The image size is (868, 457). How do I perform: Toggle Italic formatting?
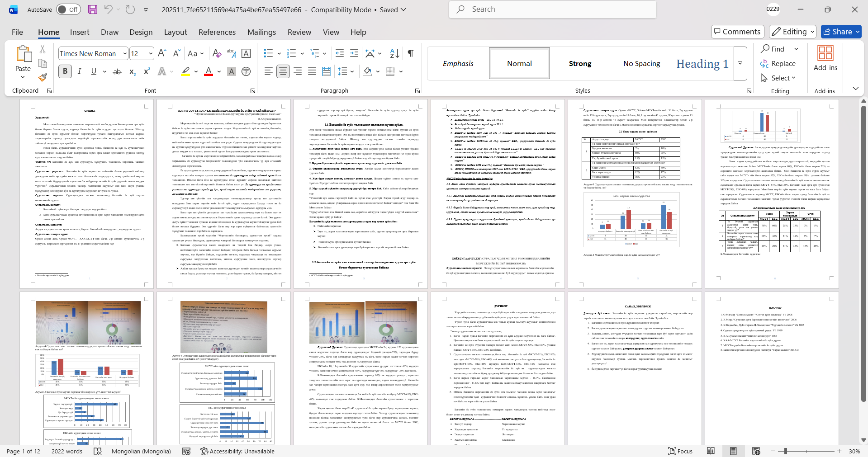(80, 71)
